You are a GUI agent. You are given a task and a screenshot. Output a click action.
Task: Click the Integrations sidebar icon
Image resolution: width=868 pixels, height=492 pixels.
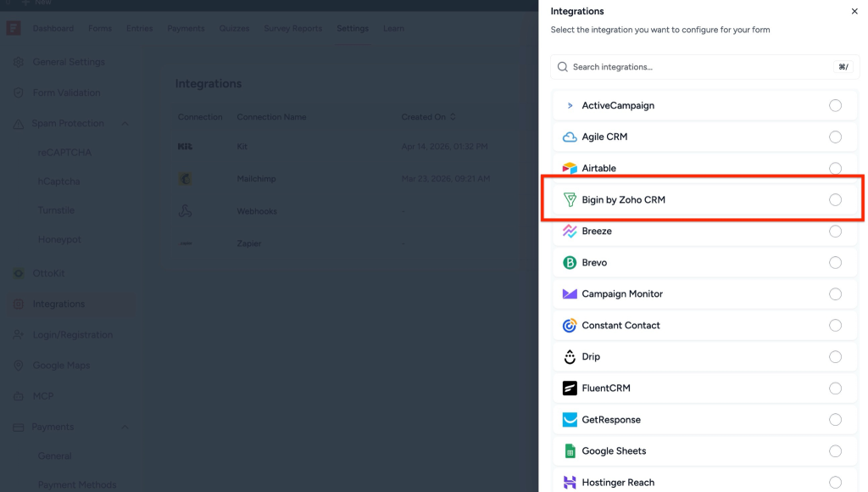point(19,305)
